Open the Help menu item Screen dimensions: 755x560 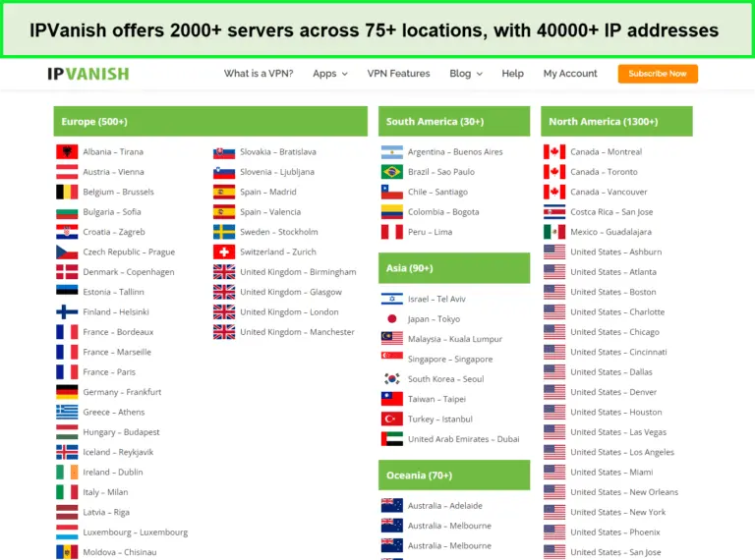513,74
